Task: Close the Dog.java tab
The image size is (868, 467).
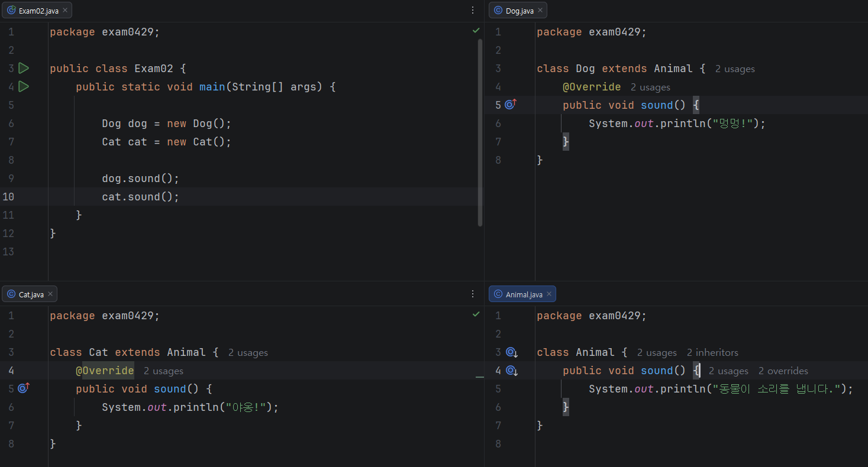Action: [x=540, y=11]
